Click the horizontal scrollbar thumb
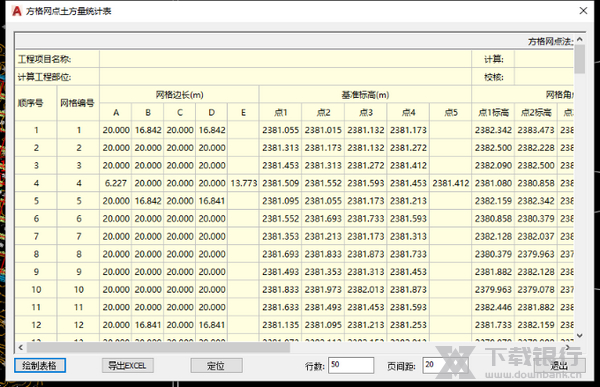600x387 pixels. pyautogui.click(x=158, y=347)
